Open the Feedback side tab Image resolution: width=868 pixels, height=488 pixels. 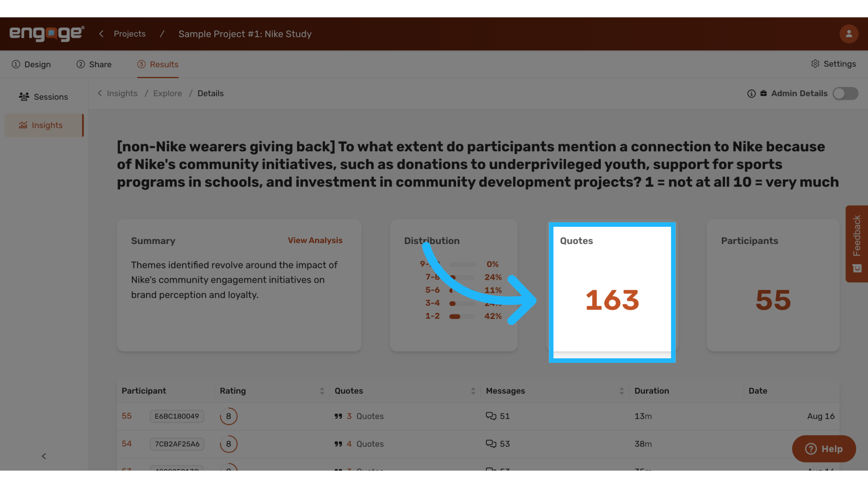tap(857, 244)
